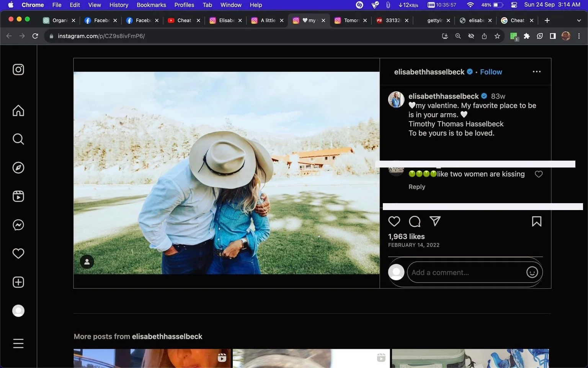The height and width of the screenshot is (368, 588).
Task: Click caption author avatar
Action: click(x=396, y=100)
